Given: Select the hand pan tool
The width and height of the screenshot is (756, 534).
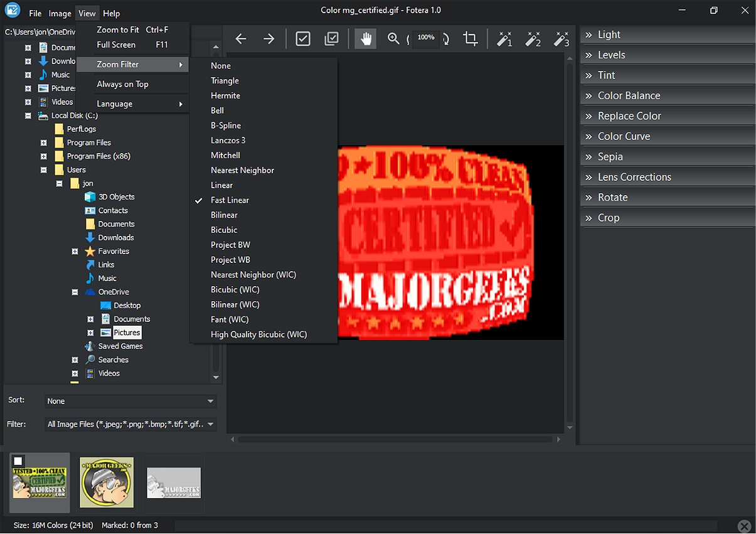Looking at the screenshot, I should (x=366, y=39).
